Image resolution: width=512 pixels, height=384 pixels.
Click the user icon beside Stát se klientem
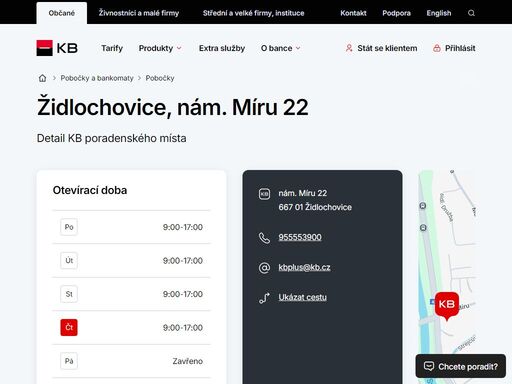(349, 48)
